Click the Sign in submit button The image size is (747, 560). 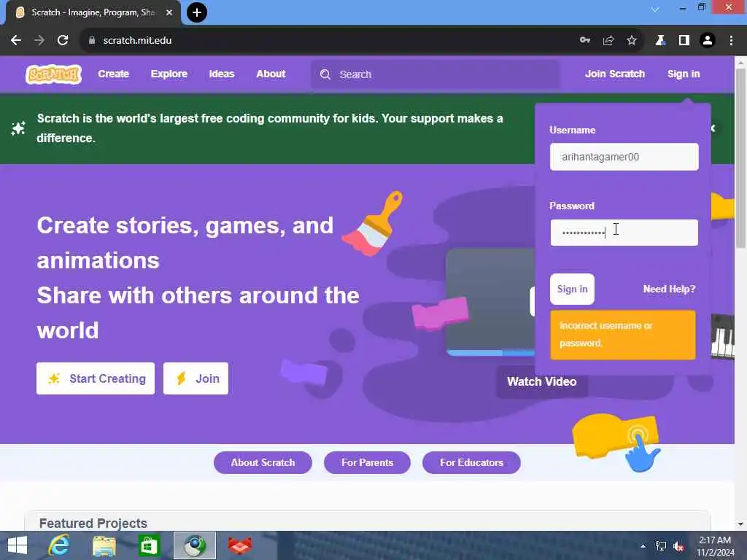coord(572,289)
